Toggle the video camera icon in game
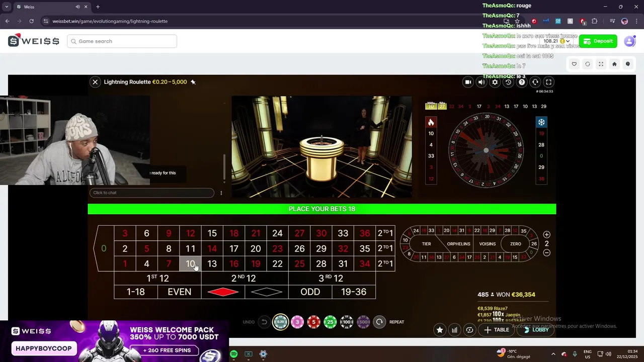Image resolution: width=644 pixels, height=362 pixels. tap(468, 82)
